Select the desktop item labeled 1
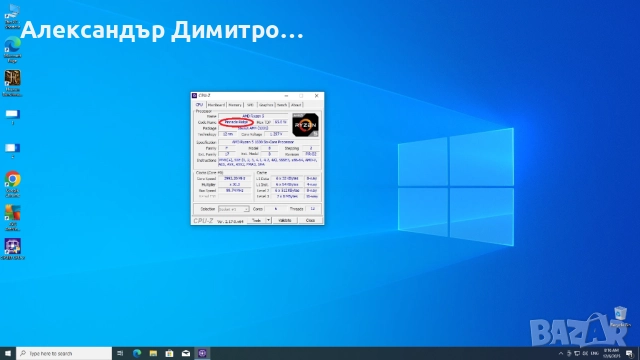The image size is (640, 360). [x=12, y=117]
